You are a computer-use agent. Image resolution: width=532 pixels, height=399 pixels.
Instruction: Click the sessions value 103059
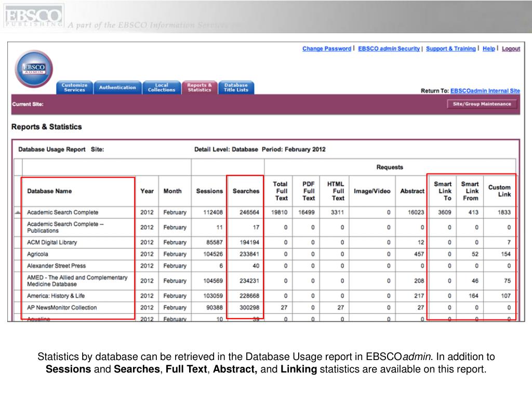[x=213, y=296]
